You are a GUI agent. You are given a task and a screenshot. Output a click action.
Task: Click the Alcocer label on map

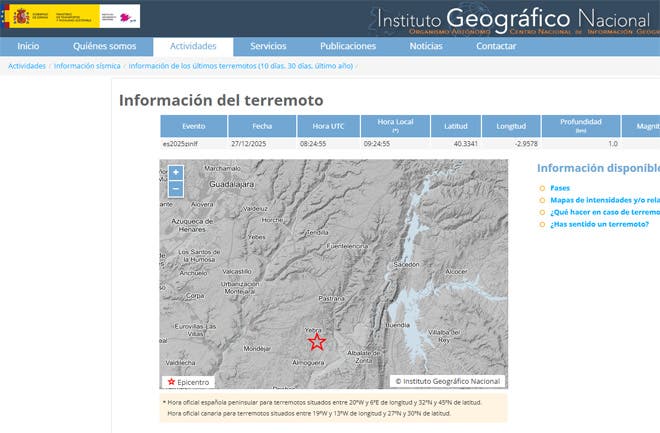456,272
